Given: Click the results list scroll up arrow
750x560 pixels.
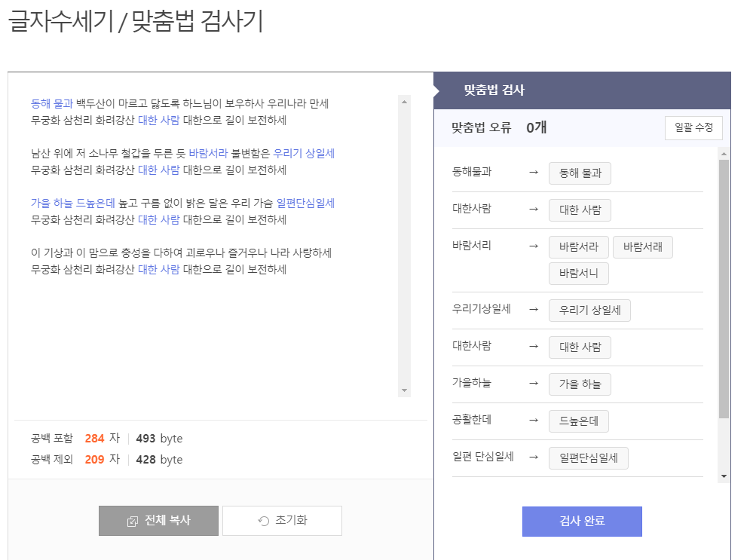Looking at the screenshot, I should [724, 154].
